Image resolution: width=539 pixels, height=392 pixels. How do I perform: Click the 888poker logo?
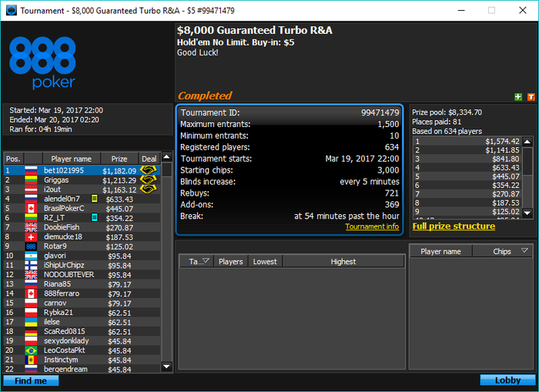point(42,62)
